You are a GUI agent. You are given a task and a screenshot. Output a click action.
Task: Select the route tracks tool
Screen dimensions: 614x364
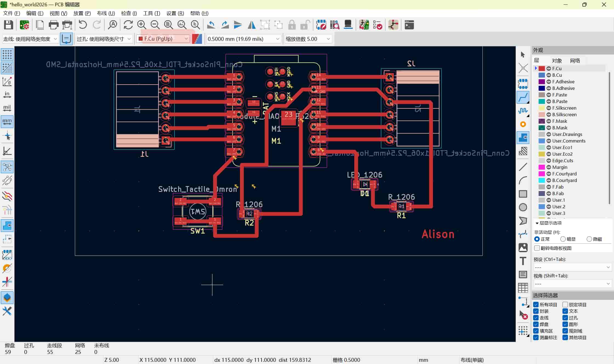click(523, 97)
